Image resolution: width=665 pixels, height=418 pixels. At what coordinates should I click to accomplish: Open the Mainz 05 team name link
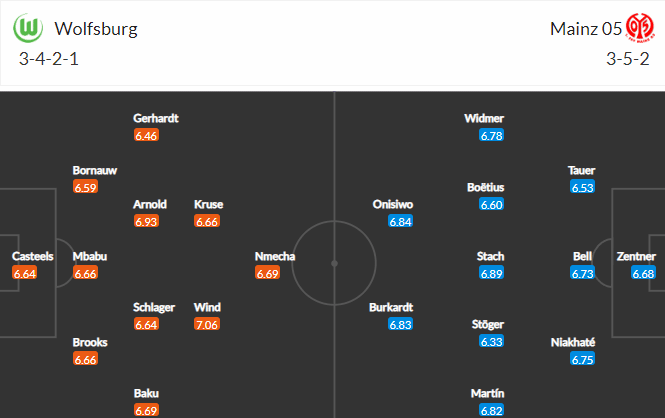coord(586,29)
